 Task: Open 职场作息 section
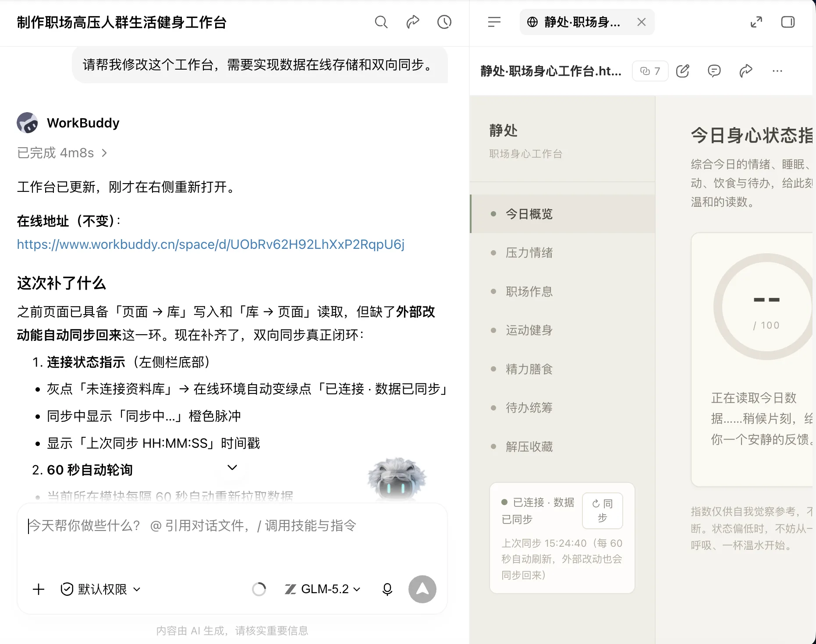coord(563,291)
